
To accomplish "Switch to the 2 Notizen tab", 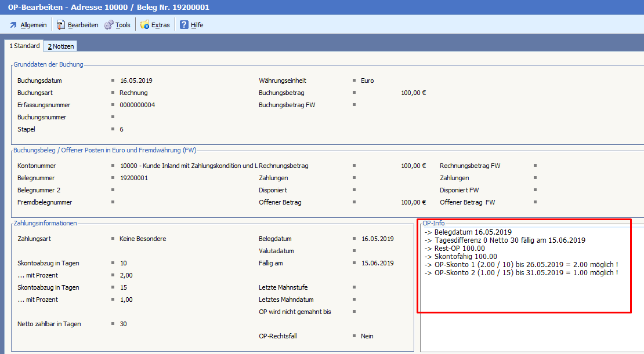I will pos(61,46).
